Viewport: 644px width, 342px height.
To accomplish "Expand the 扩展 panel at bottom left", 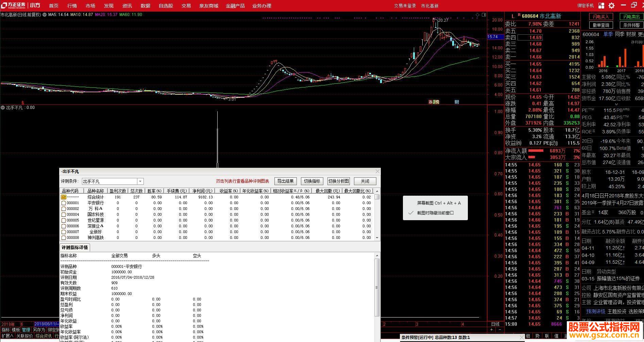I will (x=7, y=336).
